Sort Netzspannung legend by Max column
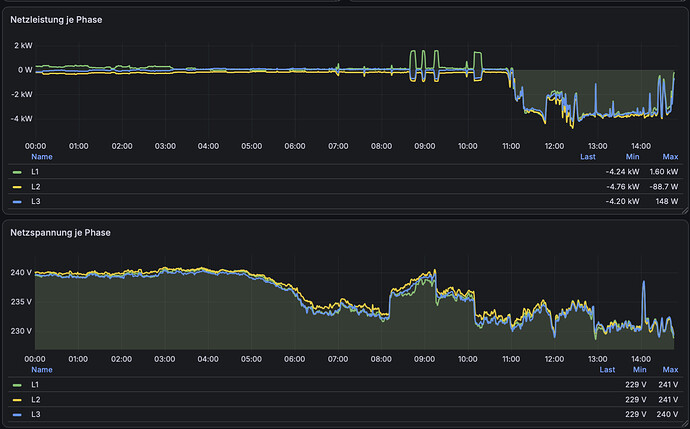690x429 pixels. [670, 370]
